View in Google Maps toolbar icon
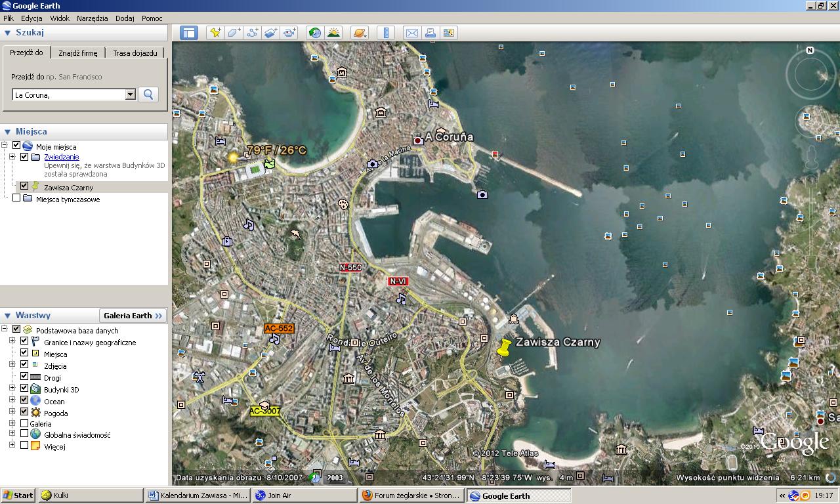840x504 pixels. tap(449, 33)
